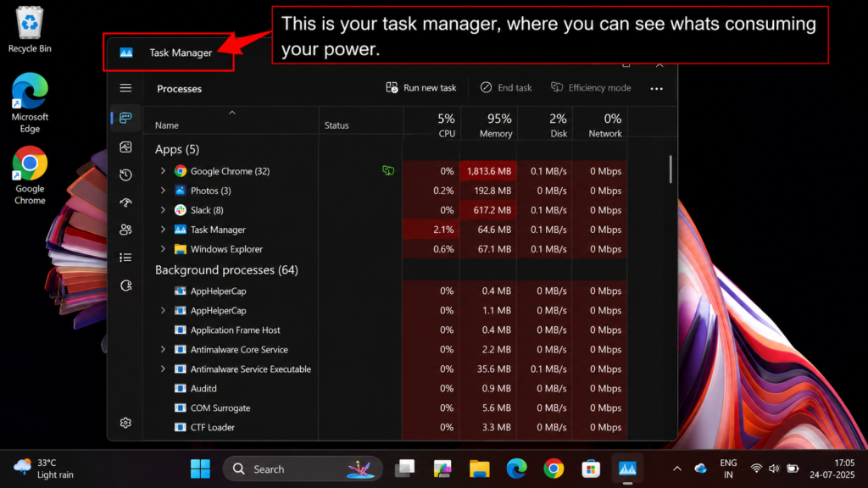Expand the Windows Explorer process row
868x488 pixels.
coord(163,249)
